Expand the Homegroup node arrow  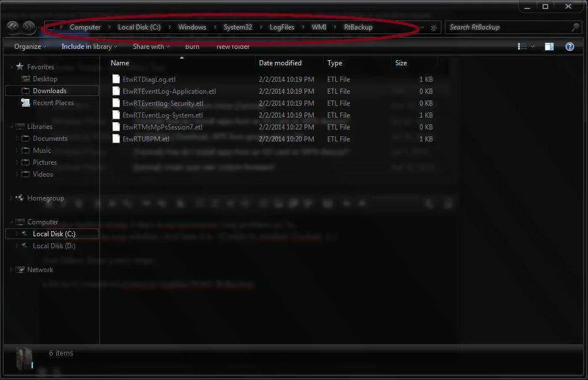[11, 198]
